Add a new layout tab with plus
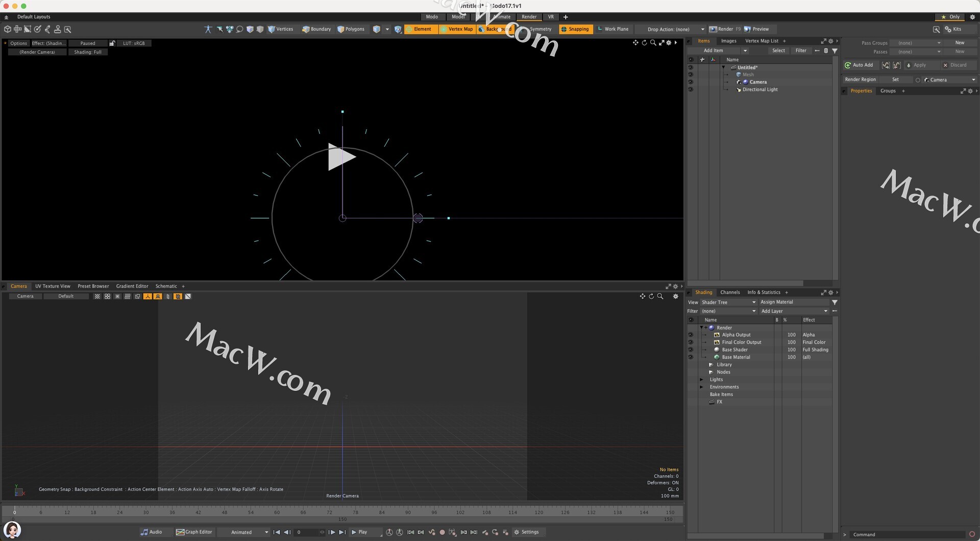The width and height of the screenshot is (980, 541). pyautogui.click(x=566, y=17)
